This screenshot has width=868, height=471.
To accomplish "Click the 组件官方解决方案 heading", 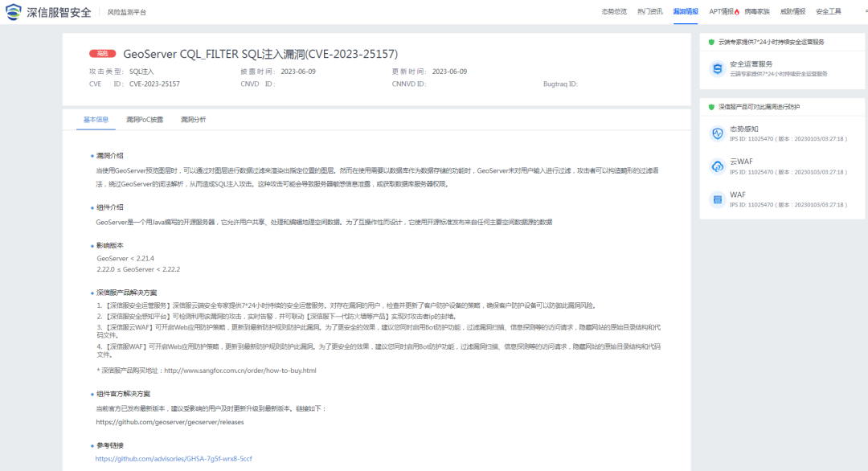I will [x=124, y=394].
